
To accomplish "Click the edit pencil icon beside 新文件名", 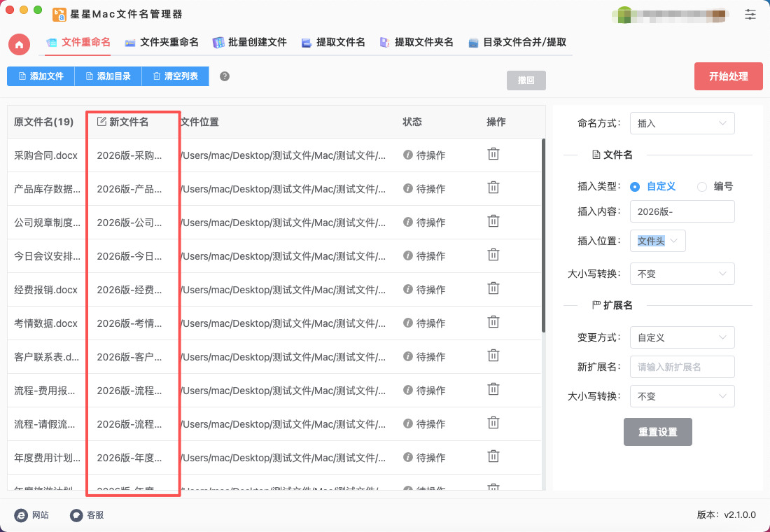I will [101, 121].
